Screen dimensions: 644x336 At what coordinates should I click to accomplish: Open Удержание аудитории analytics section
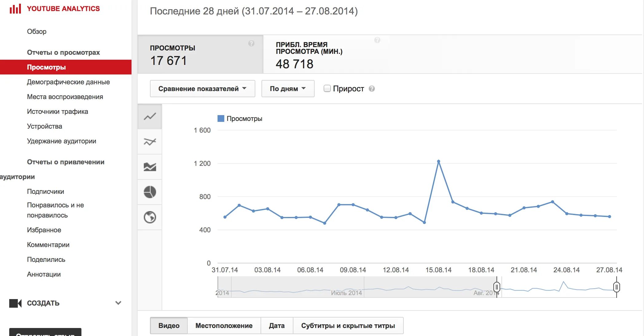tap(62, 140)
